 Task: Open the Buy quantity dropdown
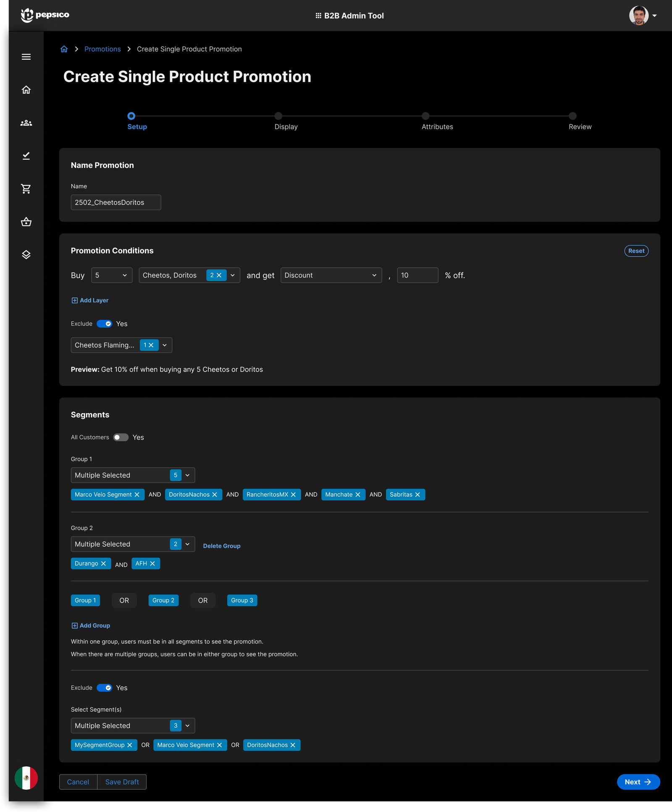[112, 275]
